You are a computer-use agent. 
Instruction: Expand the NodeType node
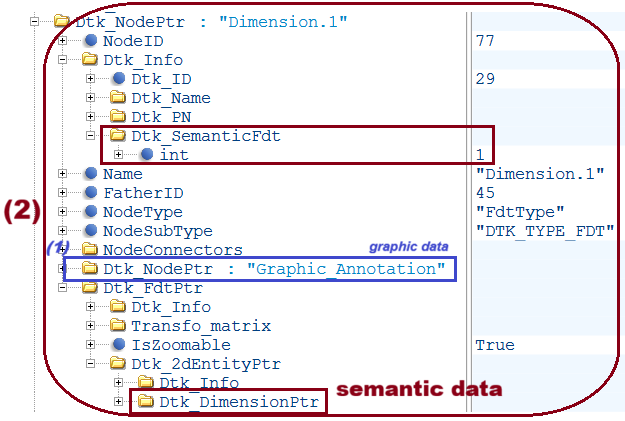[x=63, y=212]
